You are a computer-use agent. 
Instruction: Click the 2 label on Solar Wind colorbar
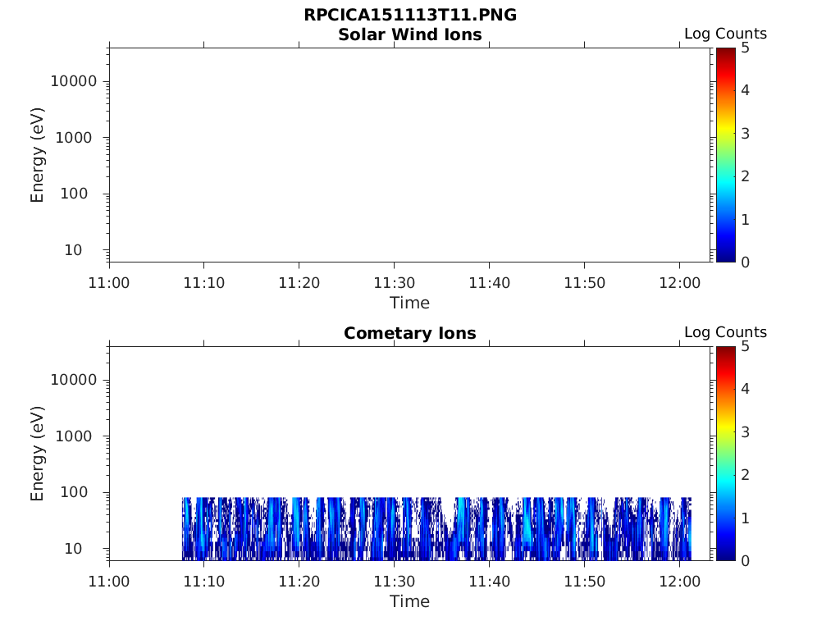(745, 176)
